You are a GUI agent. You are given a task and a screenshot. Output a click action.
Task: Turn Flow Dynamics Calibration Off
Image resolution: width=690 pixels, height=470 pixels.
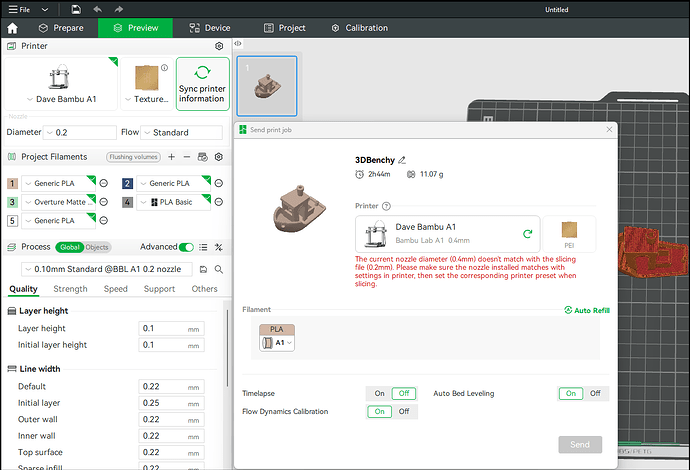404,411
